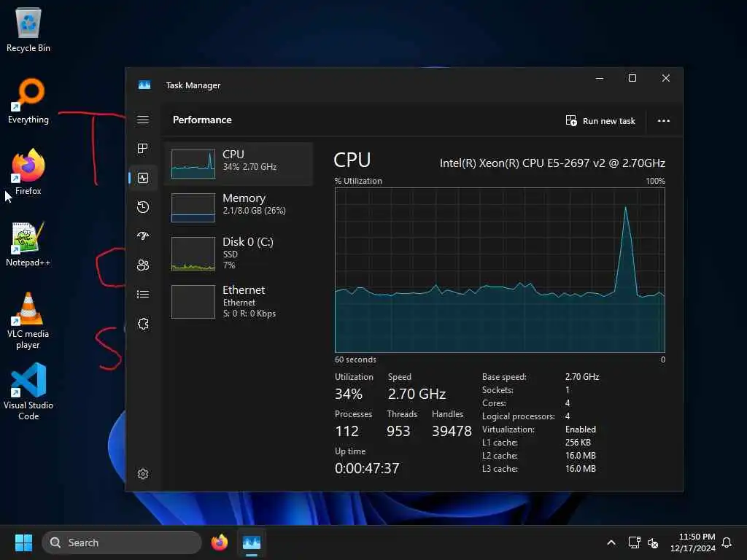Click the 2.70 GHz speed value

pyautogui.click(x=417, y=394)
